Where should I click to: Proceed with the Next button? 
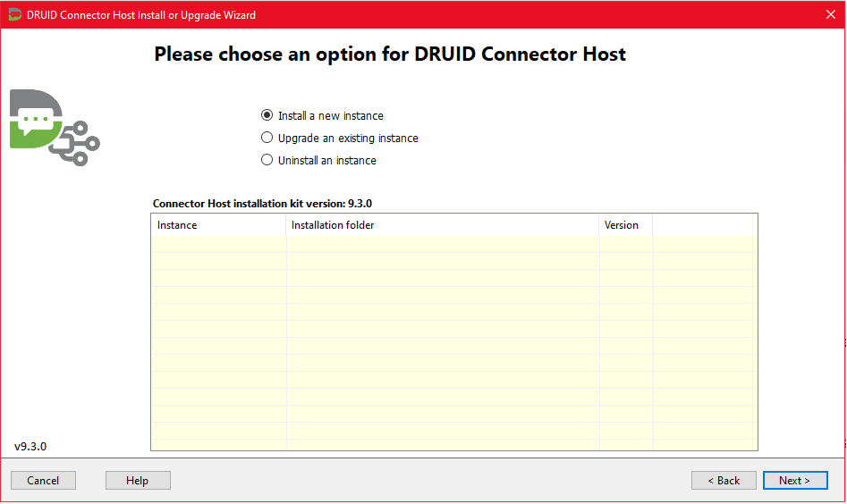click(795, 481)
